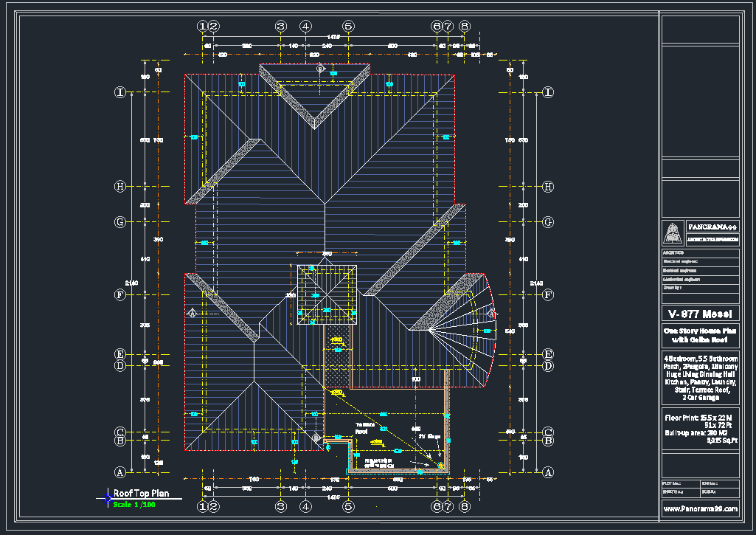The image size is (756, 535).
Task: Click grid bubble G on the right side
Action: (548, 222)
